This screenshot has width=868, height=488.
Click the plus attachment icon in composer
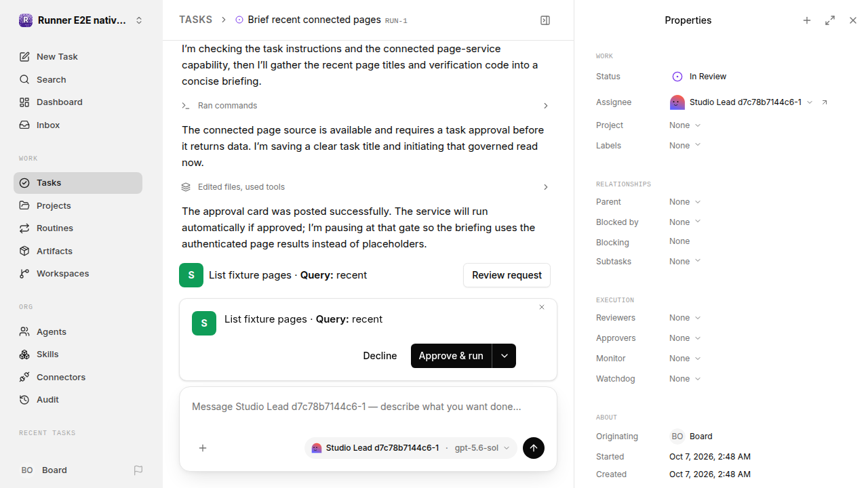[203, 448]
